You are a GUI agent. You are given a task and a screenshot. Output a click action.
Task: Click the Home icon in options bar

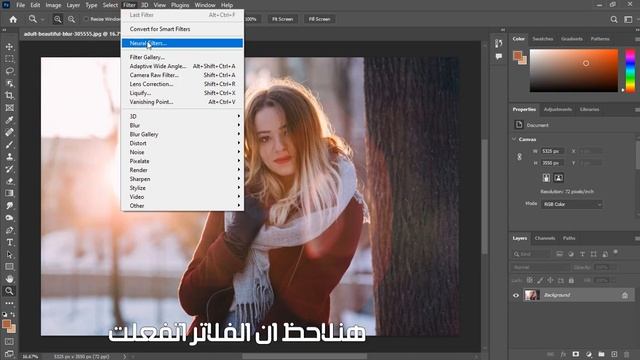coord(13,19)
